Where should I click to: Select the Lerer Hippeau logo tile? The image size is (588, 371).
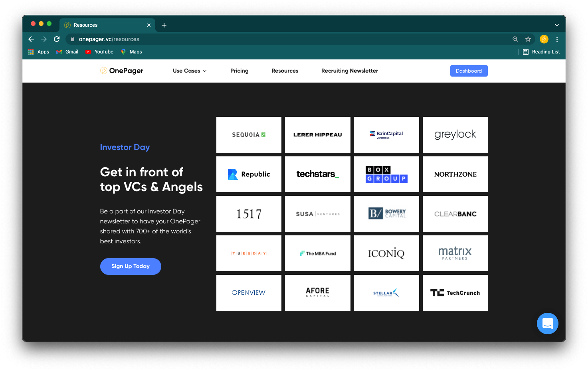pyautogui.click(x=318, y=135)
